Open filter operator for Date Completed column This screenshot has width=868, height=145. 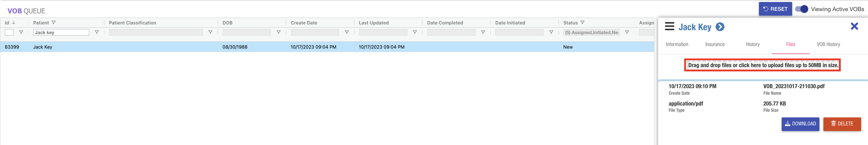tap(483, 32)
